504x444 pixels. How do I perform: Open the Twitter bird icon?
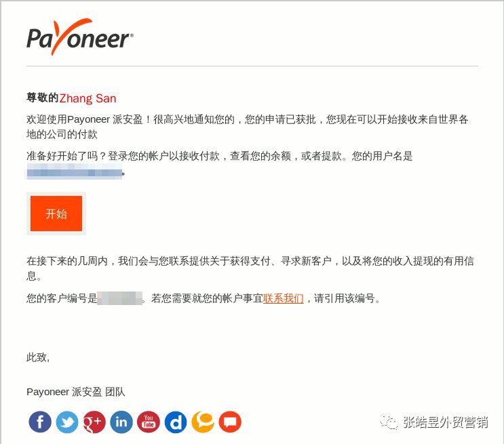point(67,422)
